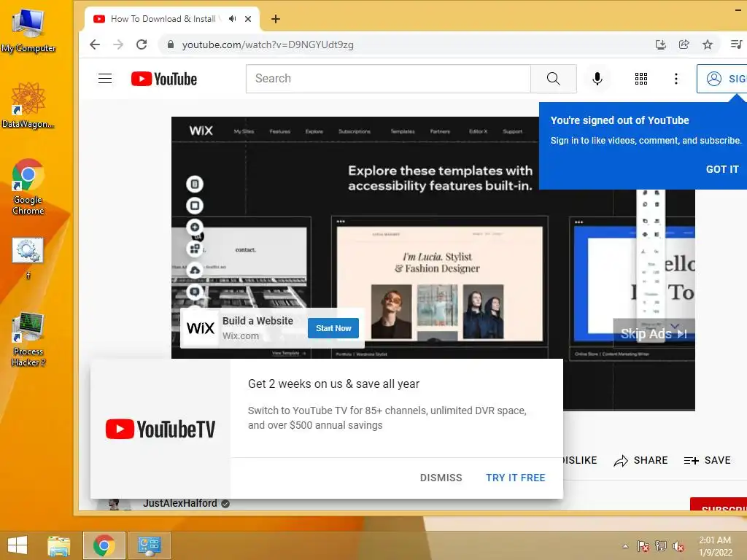
Task: Open the YouTube apps grid icon
Action: [x=640, y=79]
